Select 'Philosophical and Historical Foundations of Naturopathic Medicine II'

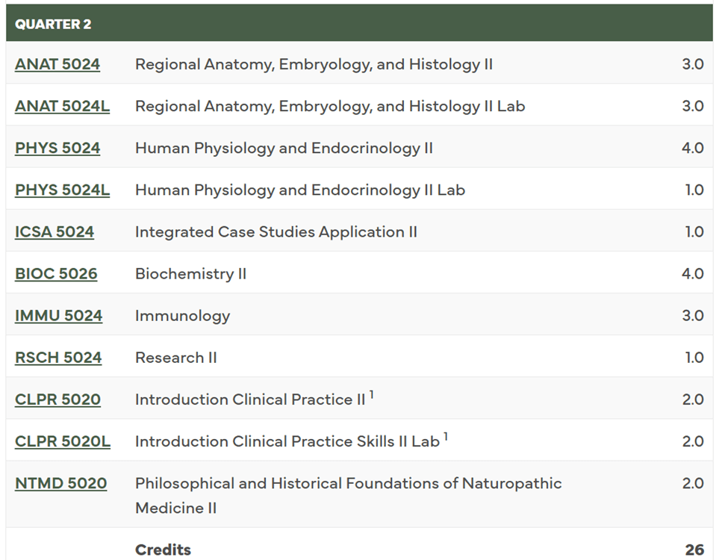pyautogui.click(x=349, y=496)
